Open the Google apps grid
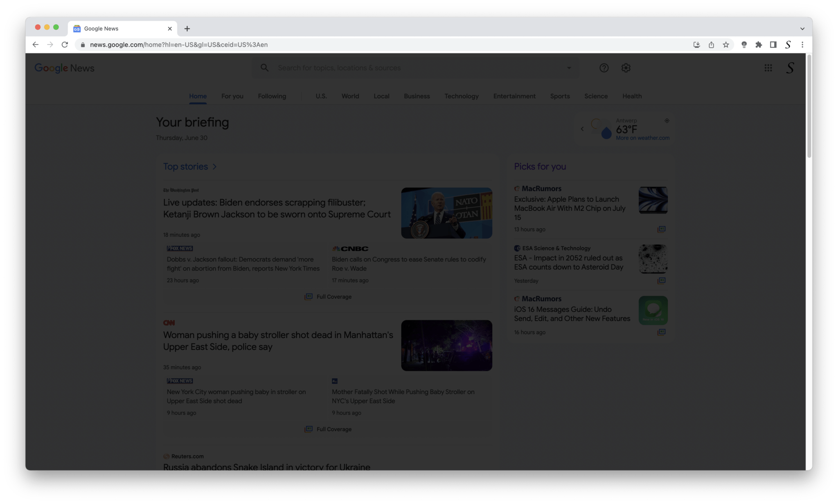 click(768, 68)
